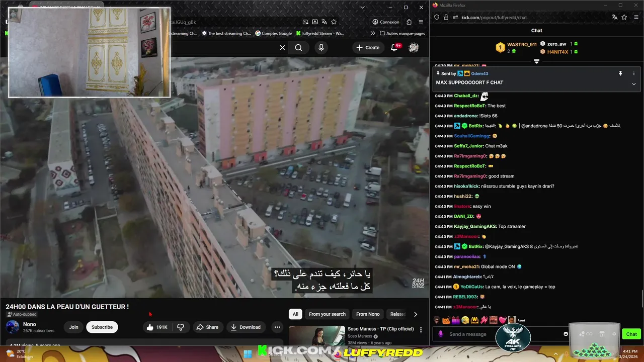Bookmark Kick chat page in Firefox

(x=624, y=17)
